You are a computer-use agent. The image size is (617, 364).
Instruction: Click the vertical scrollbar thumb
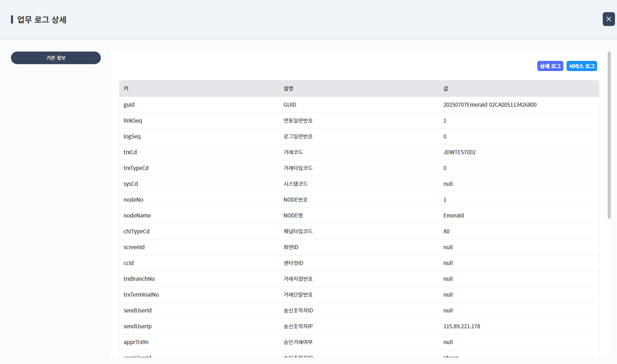pos(609,135)
